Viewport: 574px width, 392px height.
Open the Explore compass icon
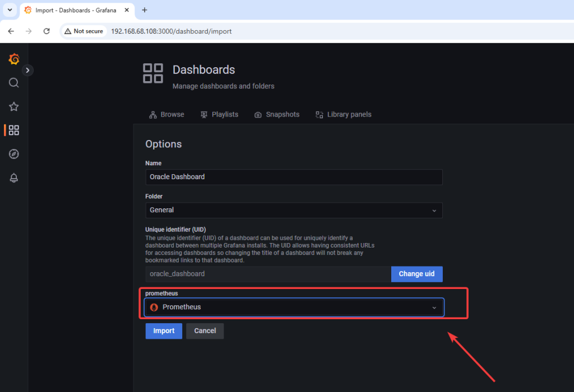(x=14, y=154)
